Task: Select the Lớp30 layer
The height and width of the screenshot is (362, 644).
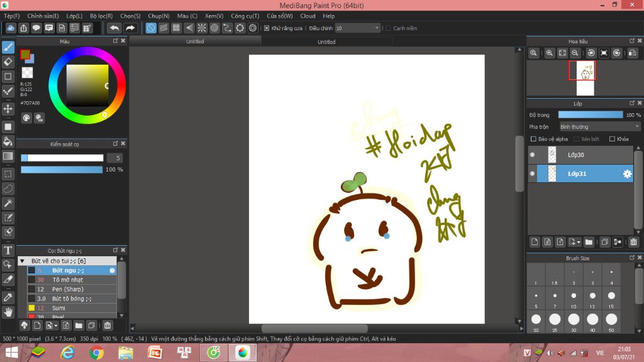Action: click(x=580, y=155)
